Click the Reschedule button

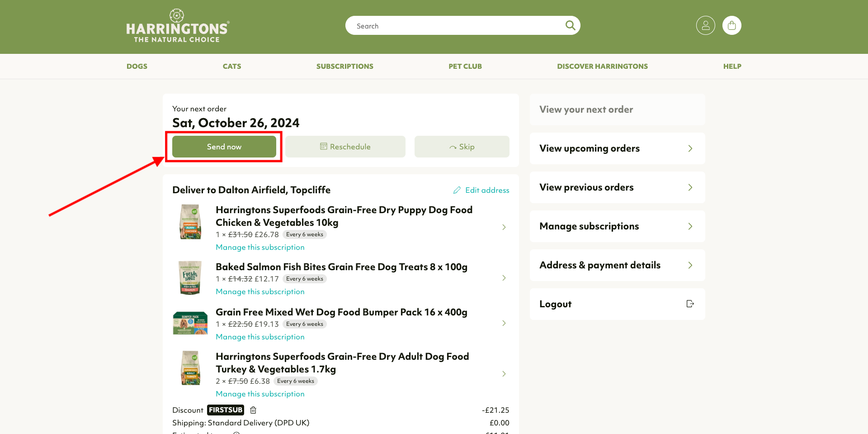pos(345,147)
